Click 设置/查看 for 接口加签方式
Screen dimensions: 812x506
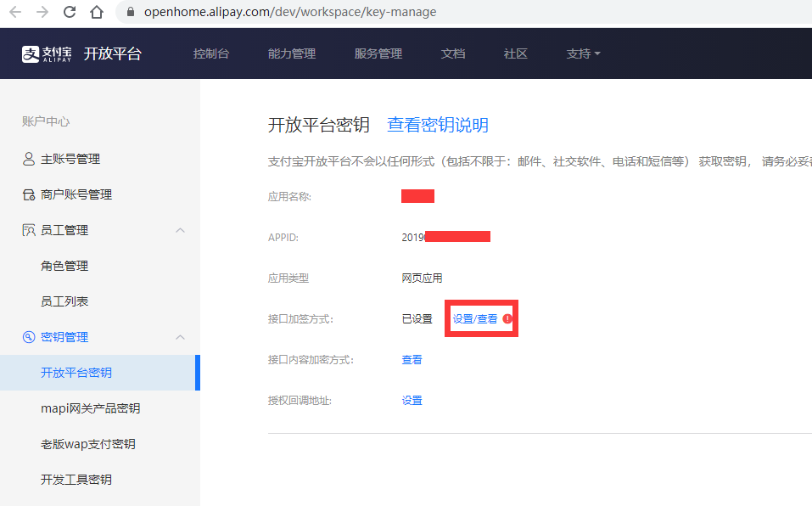click(x=475, y=319)
